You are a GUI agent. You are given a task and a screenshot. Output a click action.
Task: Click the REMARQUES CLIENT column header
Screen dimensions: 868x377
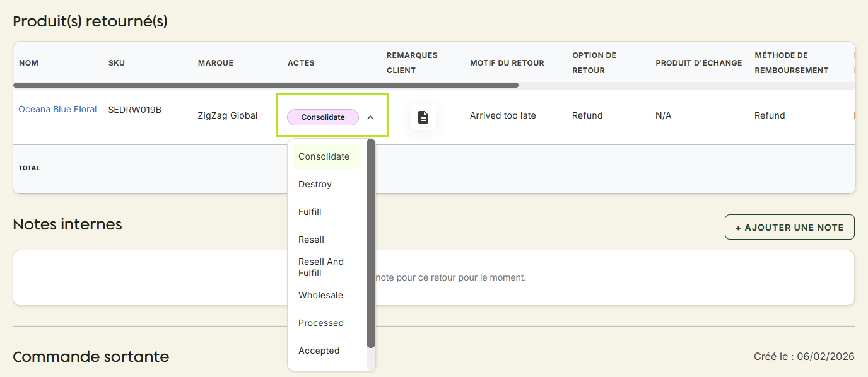[x=412, y=63]
